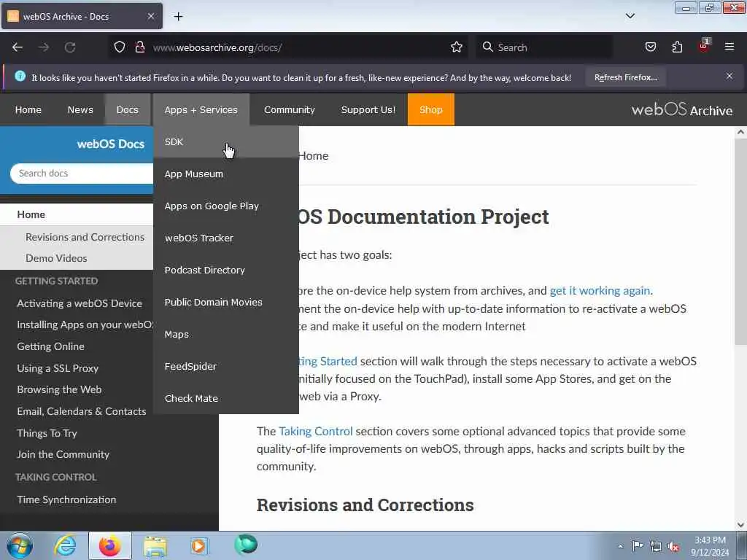Open the Community navigation item

[289, 109]
